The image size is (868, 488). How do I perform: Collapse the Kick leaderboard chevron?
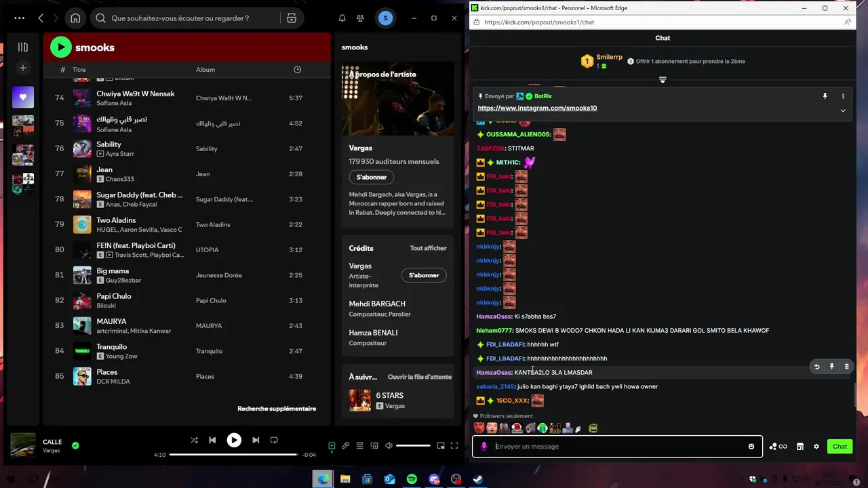(663, 80)
